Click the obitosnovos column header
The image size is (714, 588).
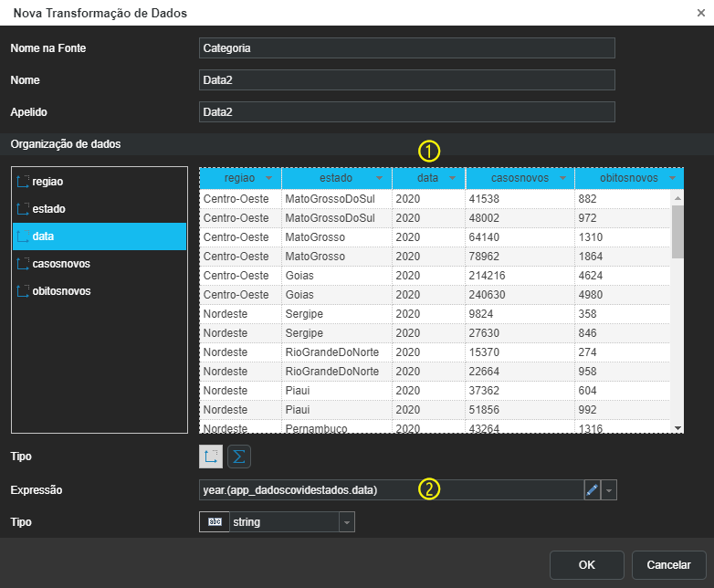click(x=629, y=178)
